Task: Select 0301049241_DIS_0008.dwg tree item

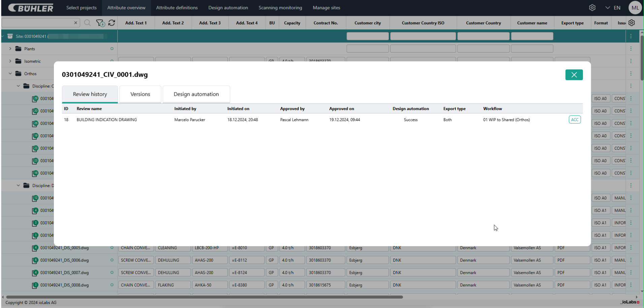Action: 65,285
